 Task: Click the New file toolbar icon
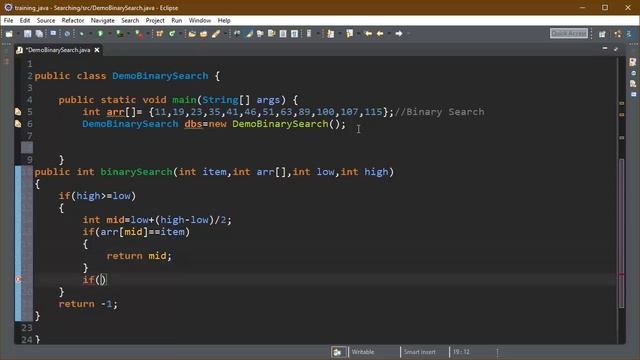(9, 34)
